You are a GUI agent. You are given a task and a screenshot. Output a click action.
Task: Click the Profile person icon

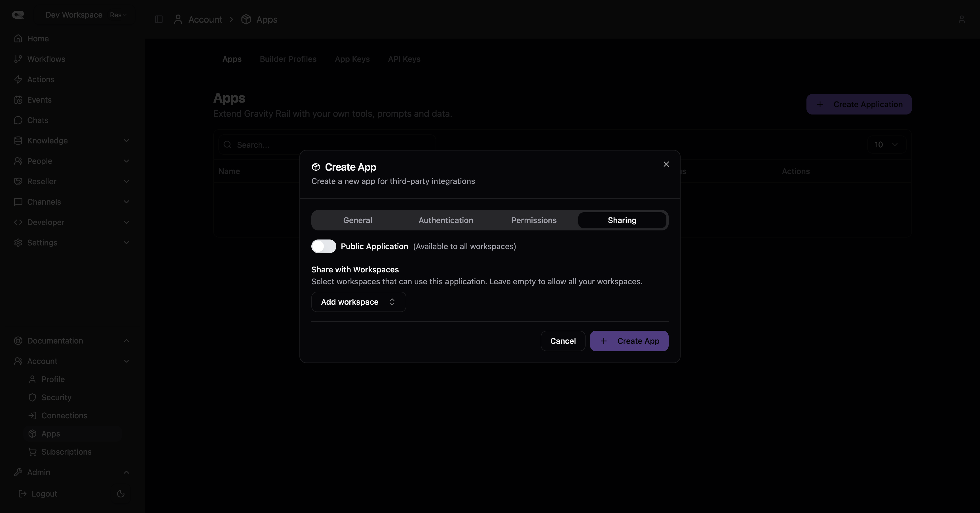(32, 379)
